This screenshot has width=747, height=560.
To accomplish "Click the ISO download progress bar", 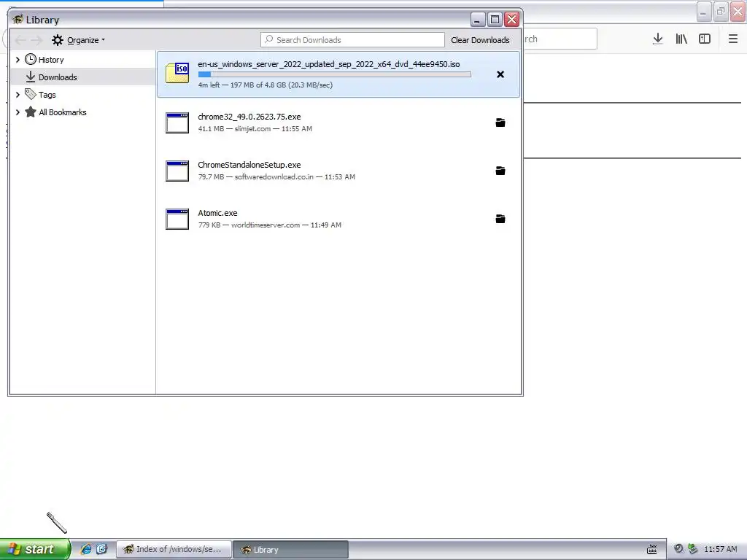I will pos(334,74).
